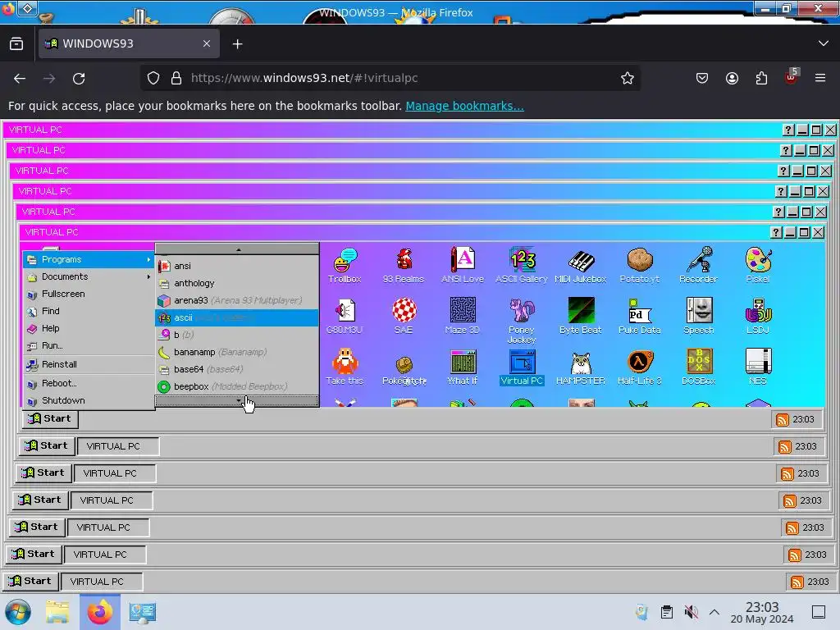Open the SAE checkered ball icon

click(x=404, y=316)
